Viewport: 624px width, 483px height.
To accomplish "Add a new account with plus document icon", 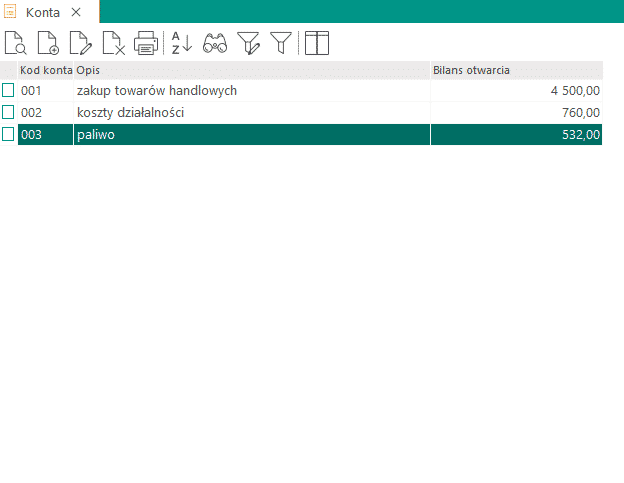I will pyautogui.click(x=48, y=43).
